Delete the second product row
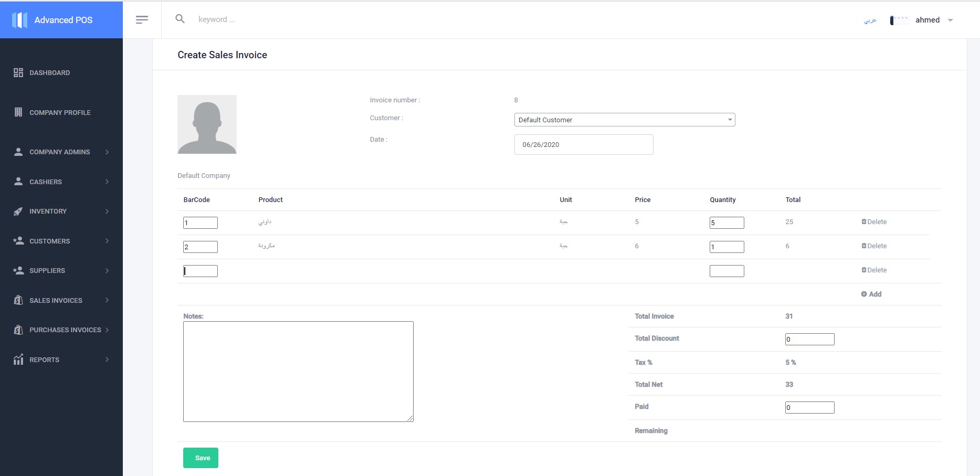This screenshot has height=476, width=980. click(x=874, y=246)
